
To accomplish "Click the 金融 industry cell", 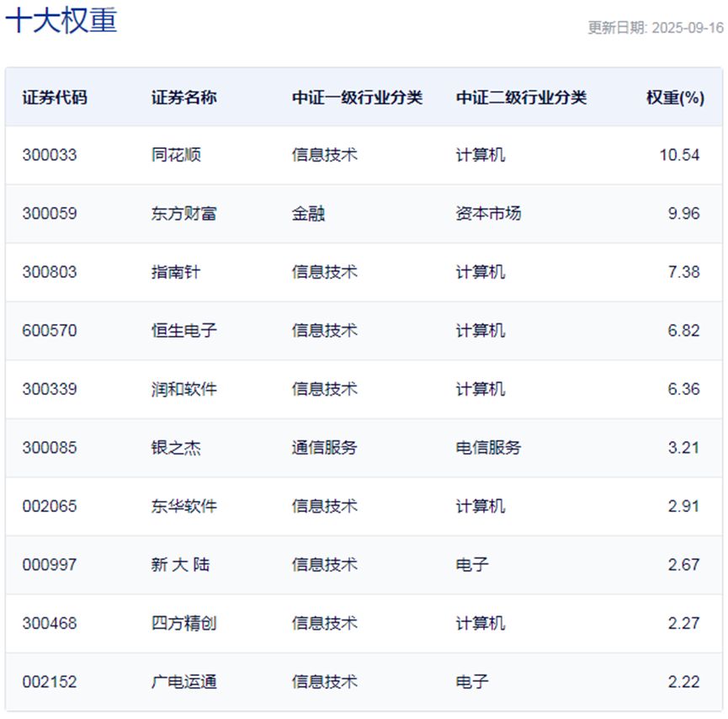I will (x=308, y=213).
